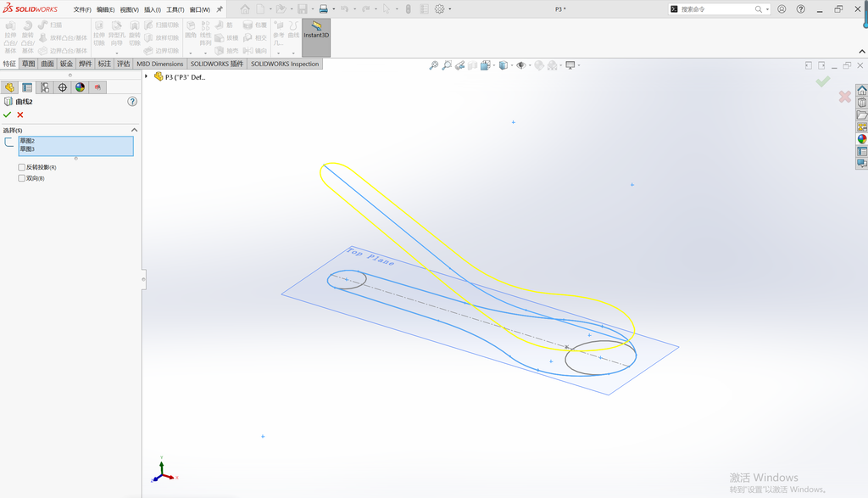Click the View Settings monitor icon
This screenshot has width=868, height=498.
(x=570, y=65)
